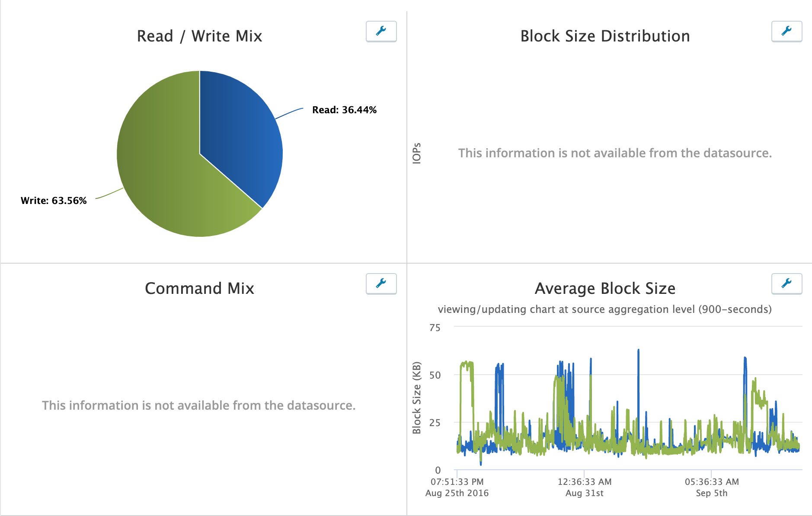Image resolution: width=812 pixels, height=516 pixels.
Task: Open the Block Size Distribution wrench settings
Action: [786, 31]
